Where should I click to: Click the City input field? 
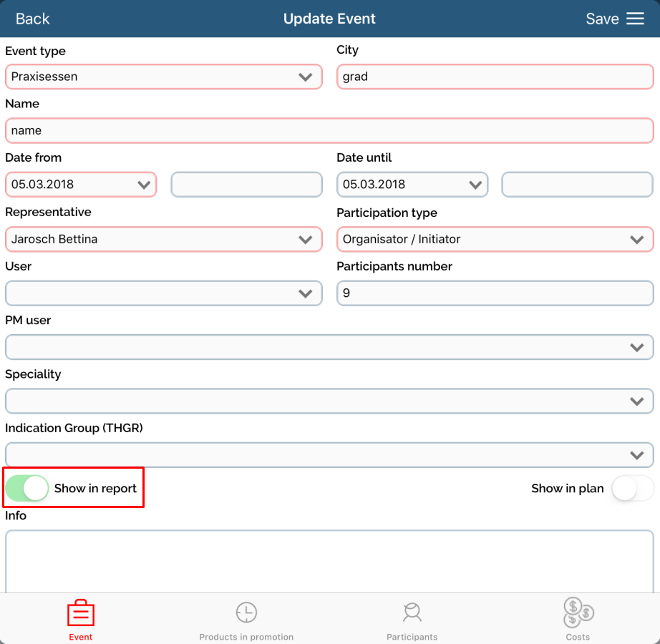(x=495, y=77)
